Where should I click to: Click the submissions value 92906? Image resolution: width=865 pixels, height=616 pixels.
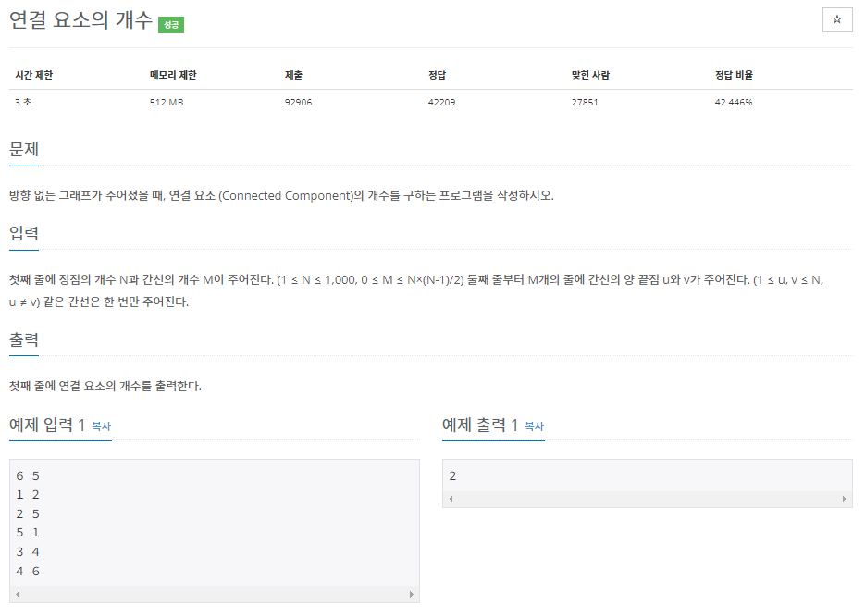(299, 102)
